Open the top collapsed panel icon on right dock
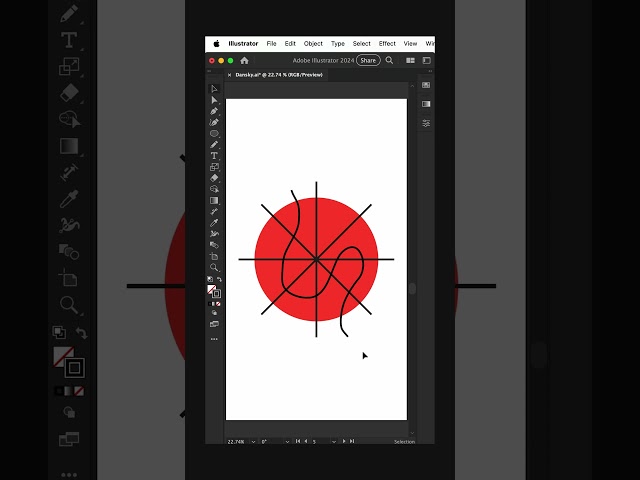 coord(426,85)
